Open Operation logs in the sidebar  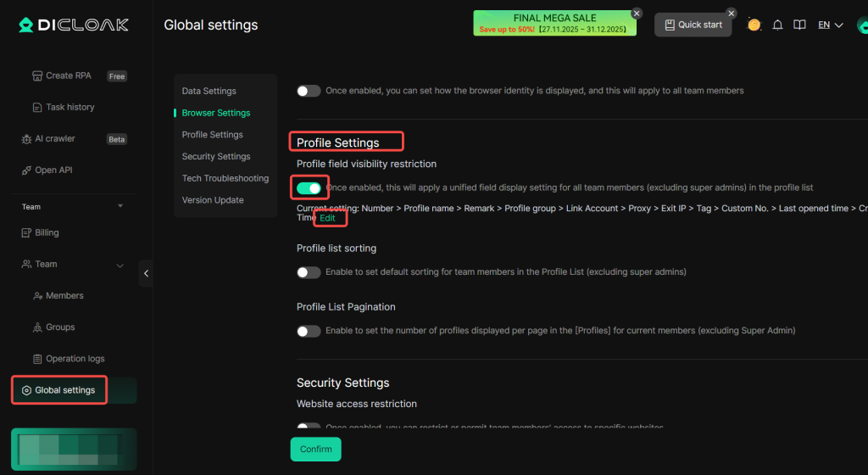(x=75, y=359)
